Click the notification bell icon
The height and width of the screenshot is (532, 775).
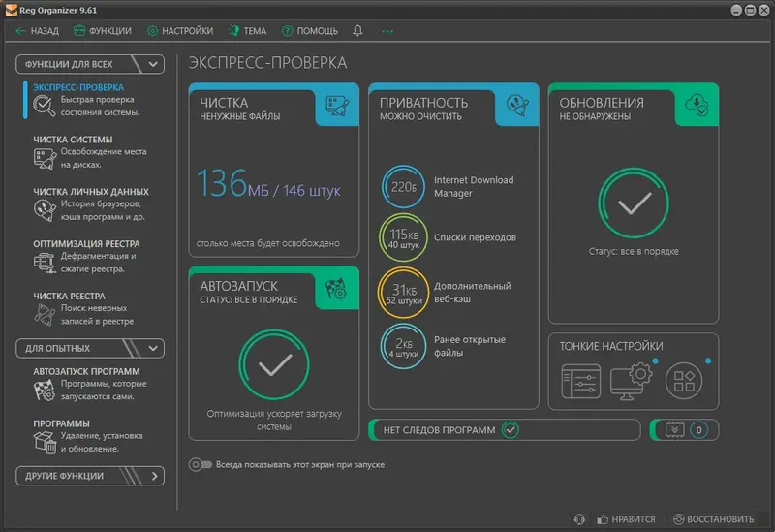point(357,31)
